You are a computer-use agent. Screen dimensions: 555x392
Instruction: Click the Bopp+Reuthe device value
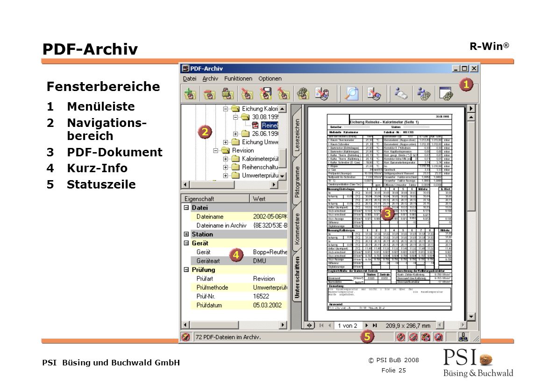[270, 252]
